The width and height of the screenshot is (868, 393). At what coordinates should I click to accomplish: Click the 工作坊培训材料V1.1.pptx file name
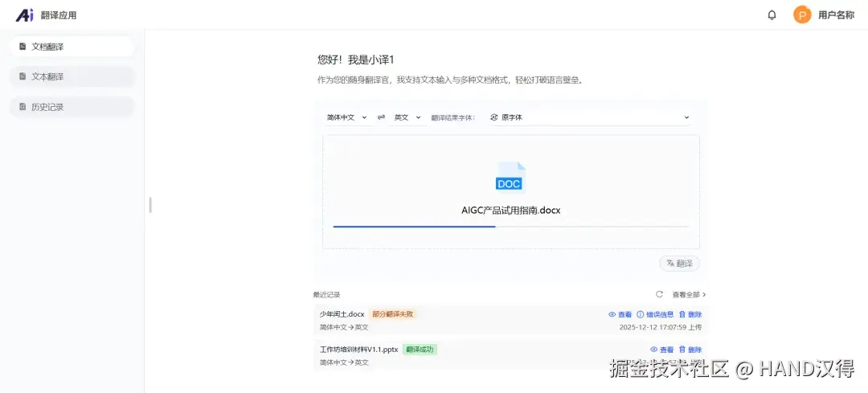click(358, 350)
